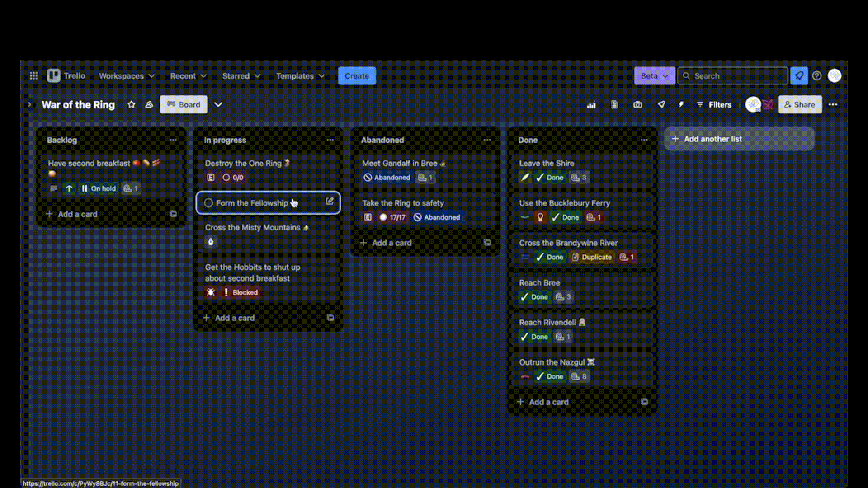Open the board view switcher chevron

218,105
